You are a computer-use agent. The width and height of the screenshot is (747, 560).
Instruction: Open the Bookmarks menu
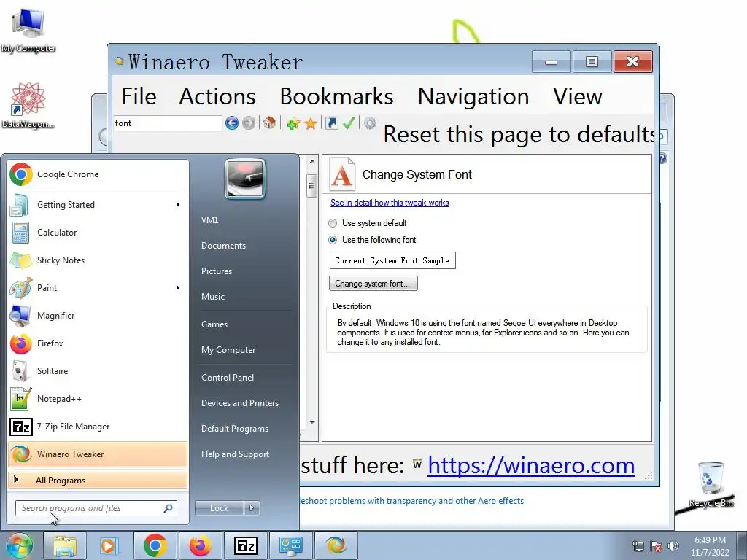[x=336, y=97]
